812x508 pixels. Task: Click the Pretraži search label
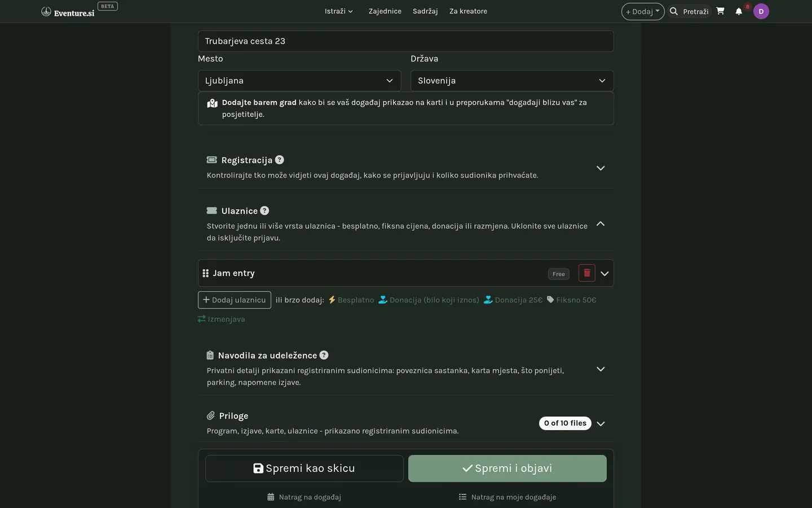point(696,11)
